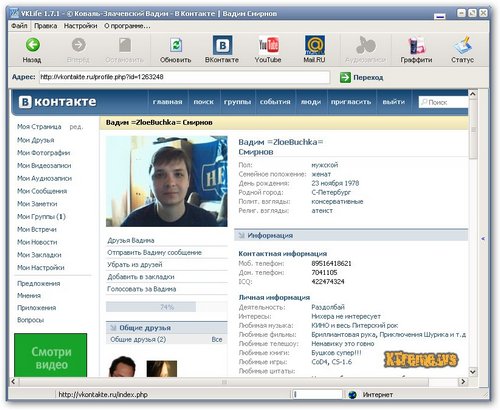Click Друзья Вадима link
Viewport: 500px width, 410px height.
point(131,240)
